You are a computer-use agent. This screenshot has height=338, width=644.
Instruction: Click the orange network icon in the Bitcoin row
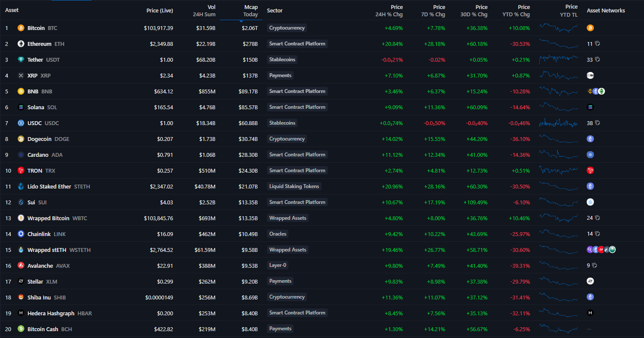[591, 28]
